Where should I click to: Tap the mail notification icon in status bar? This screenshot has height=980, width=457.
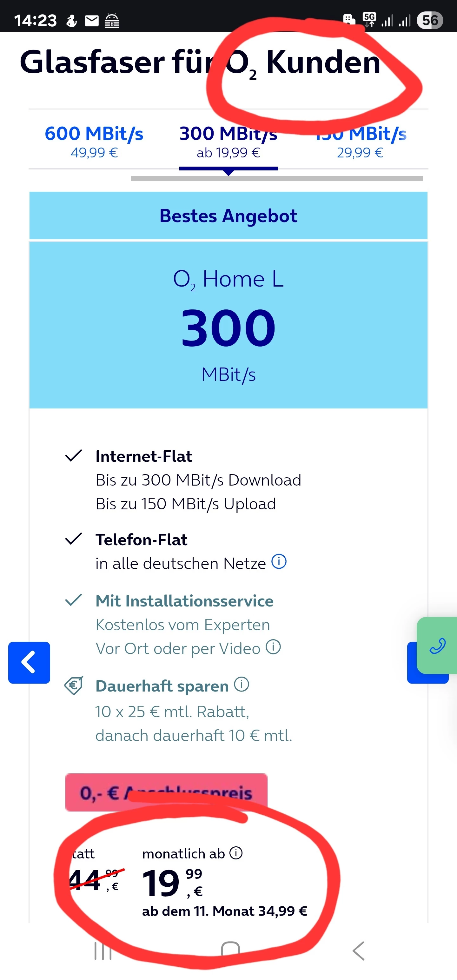pos(91,21)
